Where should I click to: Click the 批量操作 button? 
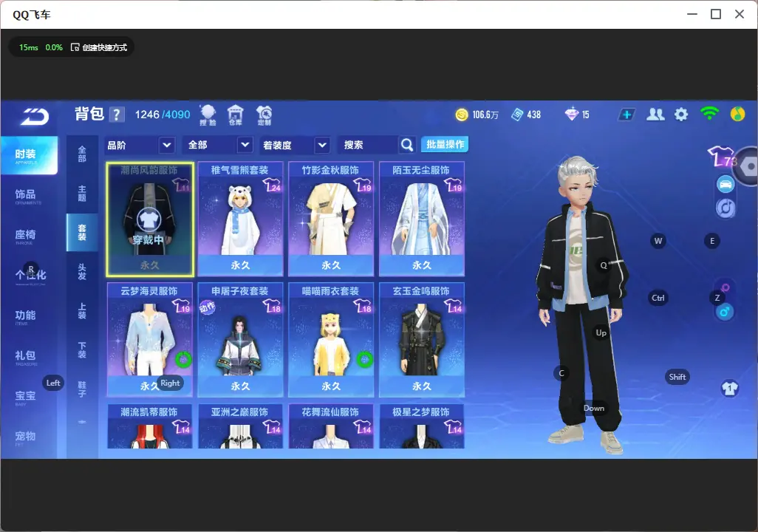445,144
